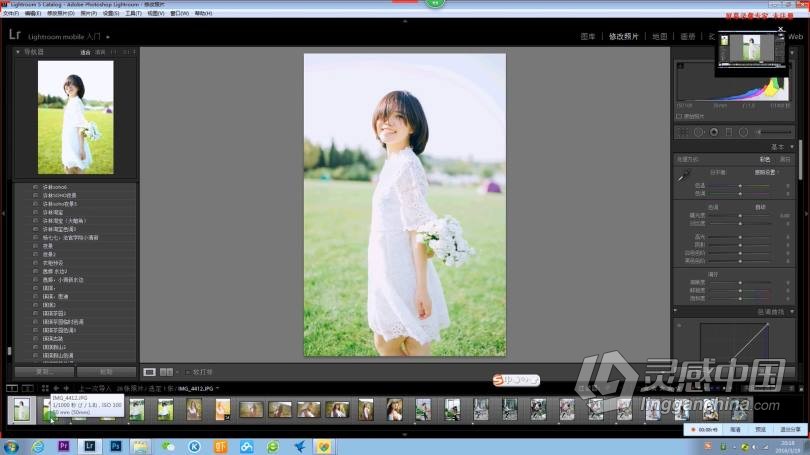Switch to the Web module
810x455 pixels.
pos(796,37)
